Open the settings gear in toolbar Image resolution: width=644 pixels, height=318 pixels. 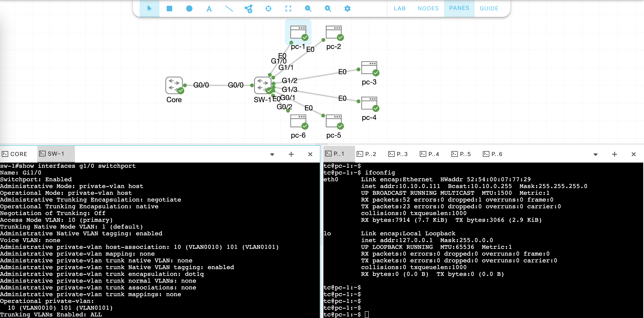pos(347,9)
